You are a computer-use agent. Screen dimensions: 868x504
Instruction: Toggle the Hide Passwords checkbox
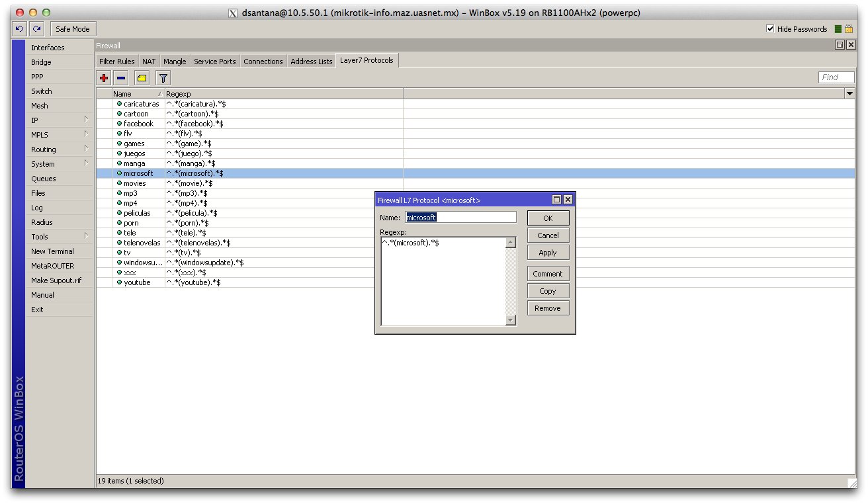pos(770,29)
